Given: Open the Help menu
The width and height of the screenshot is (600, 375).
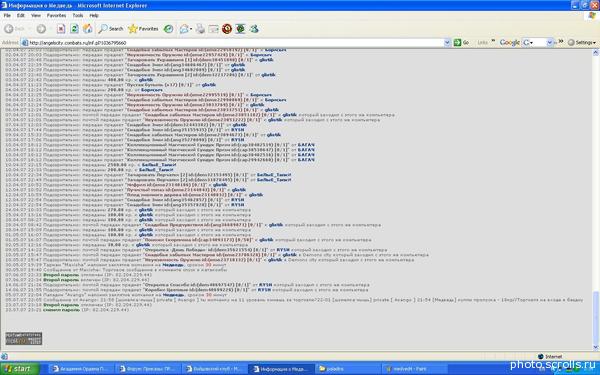Looking at the screenshot, I should tap(94, 16).
